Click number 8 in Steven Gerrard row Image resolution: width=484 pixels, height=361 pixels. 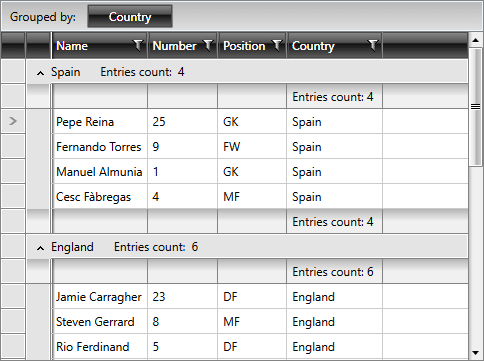tap(183, 321)
